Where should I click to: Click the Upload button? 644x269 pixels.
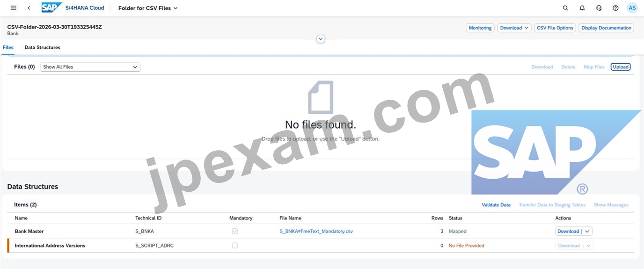pos(621,67)
